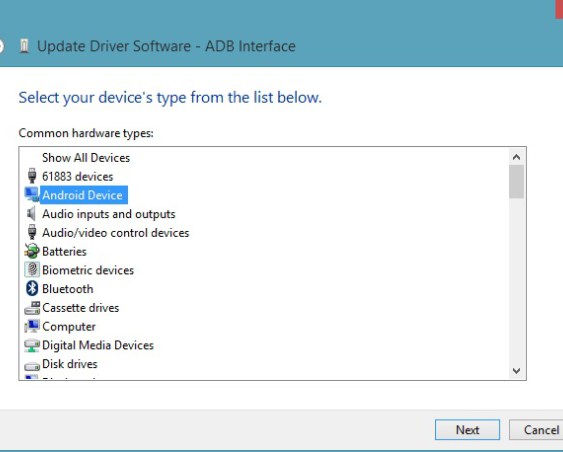563x452 pixels.
Task: Click the driver device icon in title bar
Action: point(24,46)
